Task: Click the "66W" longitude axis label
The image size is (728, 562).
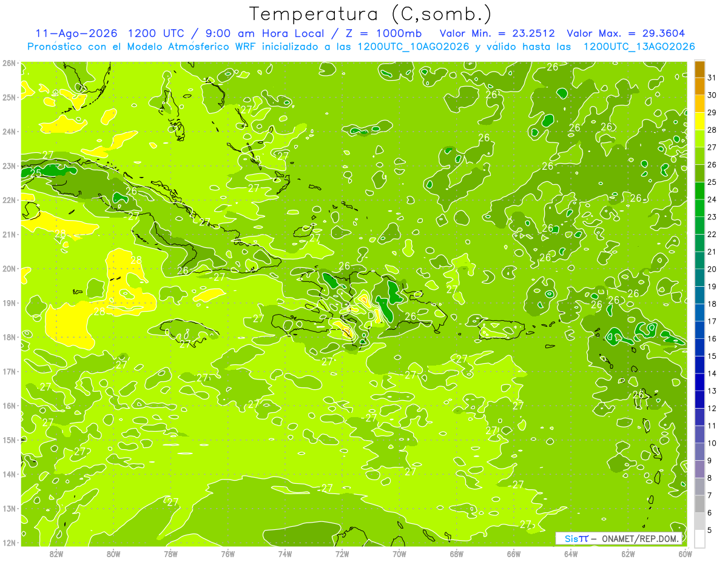Action: click(x=513, y=554)
